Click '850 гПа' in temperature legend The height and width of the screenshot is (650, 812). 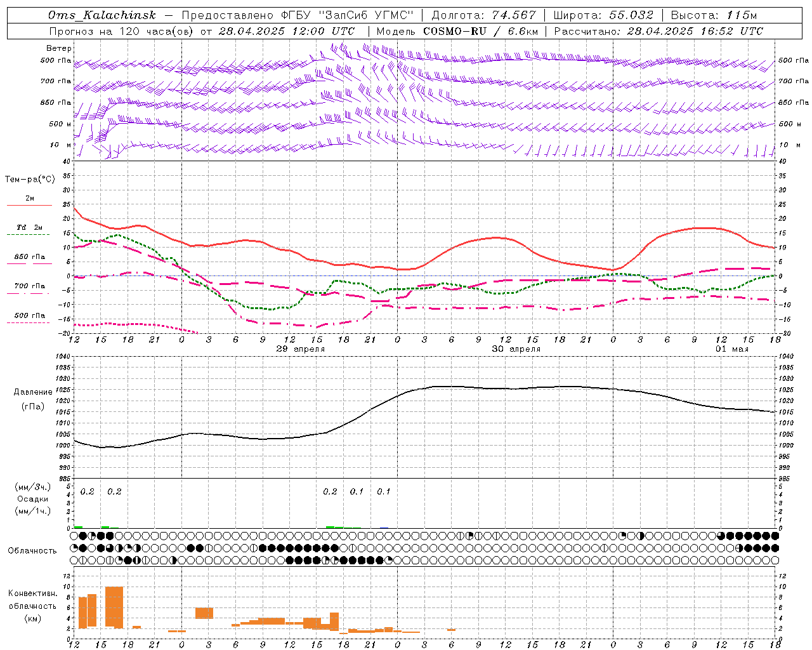(x=30, y=257)
